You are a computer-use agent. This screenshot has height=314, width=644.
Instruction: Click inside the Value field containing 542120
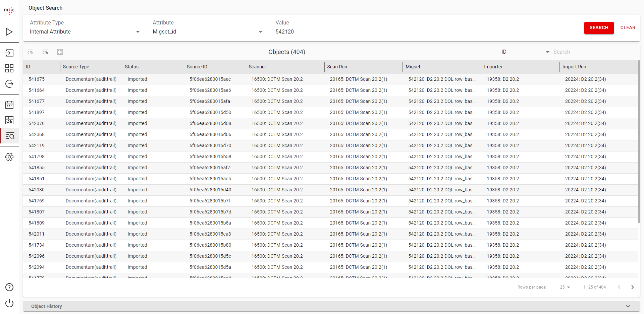(330, 32)
